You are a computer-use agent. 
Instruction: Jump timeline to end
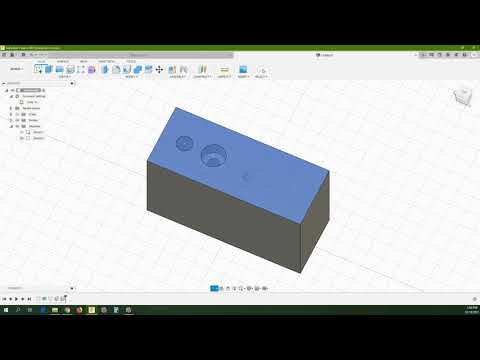click(x=29, y=299)
